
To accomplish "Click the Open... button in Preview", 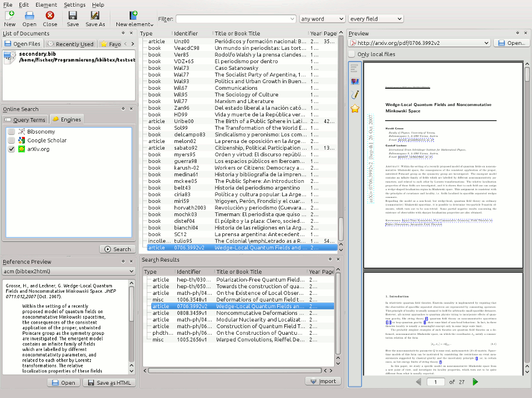I will coord(511,43).
